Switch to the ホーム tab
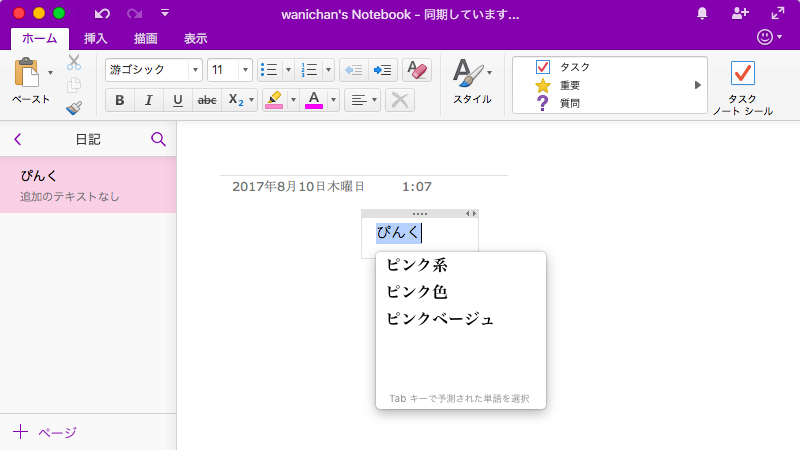800x450 pixels. (40, 39)
